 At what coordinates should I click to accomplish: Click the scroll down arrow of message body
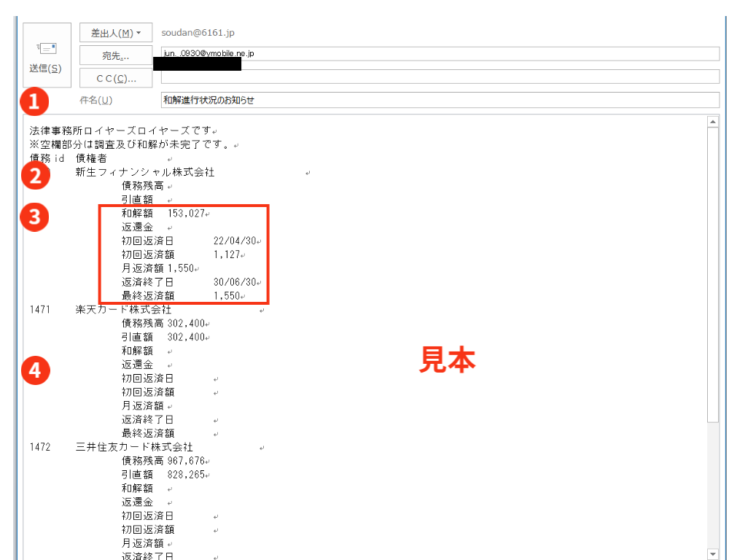coord(713,554)
